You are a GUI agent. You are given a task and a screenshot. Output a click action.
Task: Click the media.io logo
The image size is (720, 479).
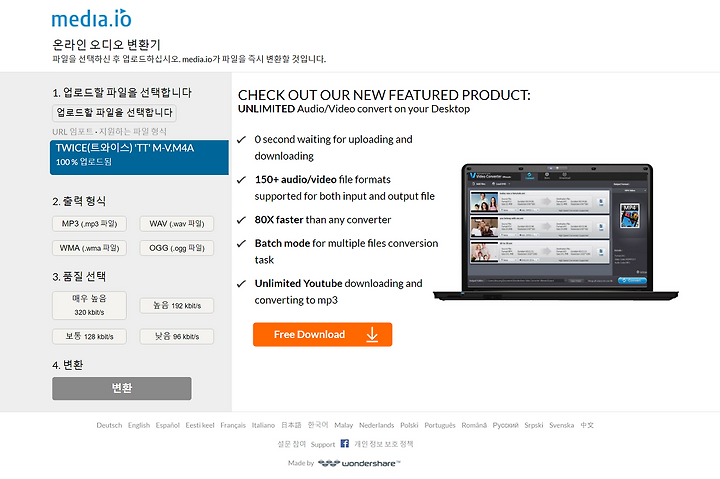pos(91,18)
